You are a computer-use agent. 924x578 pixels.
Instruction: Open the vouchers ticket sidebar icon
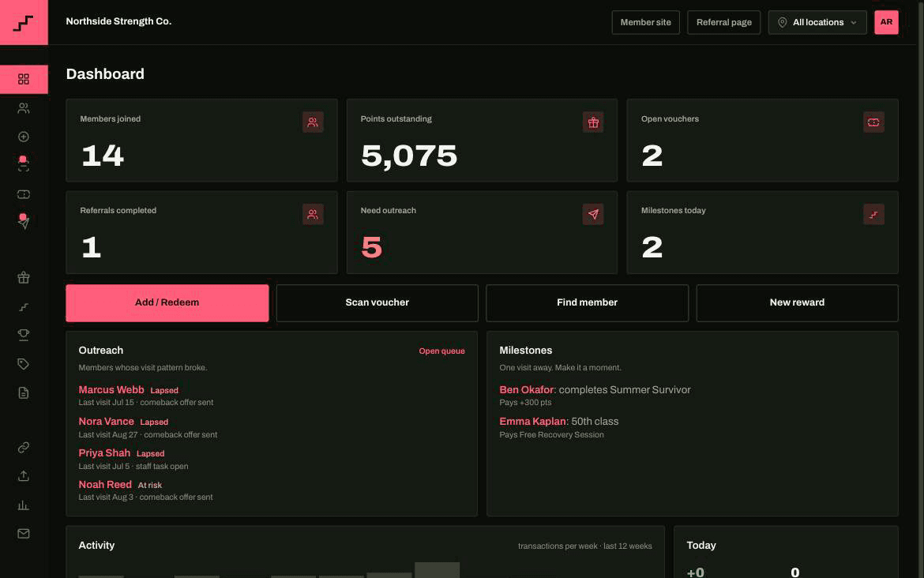tap(24, 194)
